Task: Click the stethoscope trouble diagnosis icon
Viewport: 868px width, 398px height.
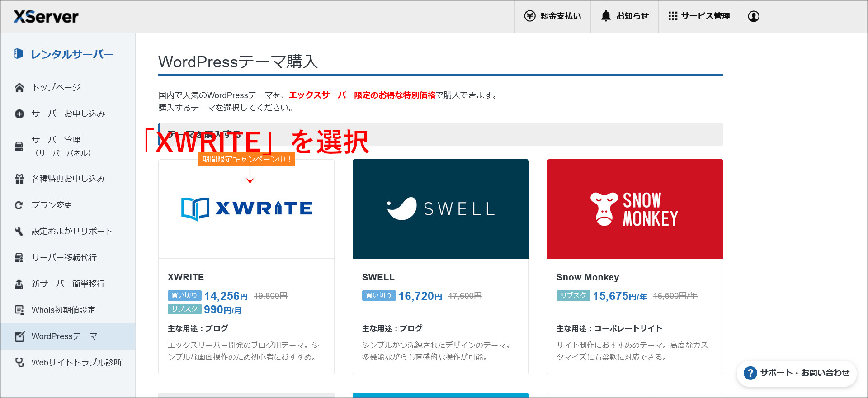Action: point(19,362)
